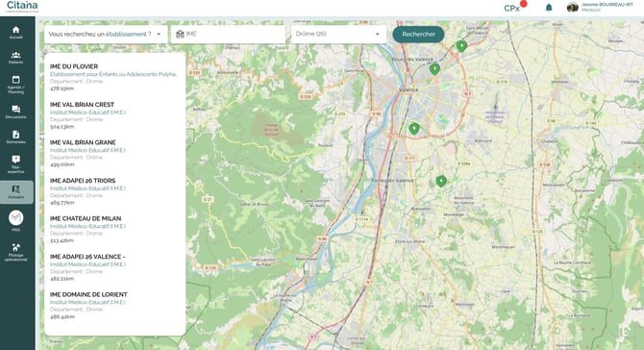Open the MSS mail icon

pos(16,220)
